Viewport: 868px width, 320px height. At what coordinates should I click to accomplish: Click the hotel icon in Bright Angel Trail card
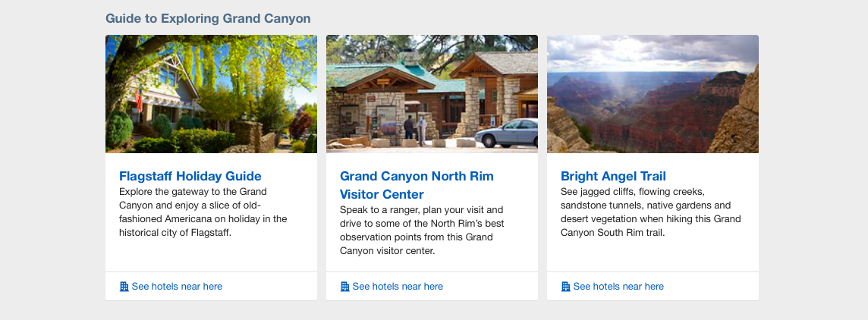point(566,286)
